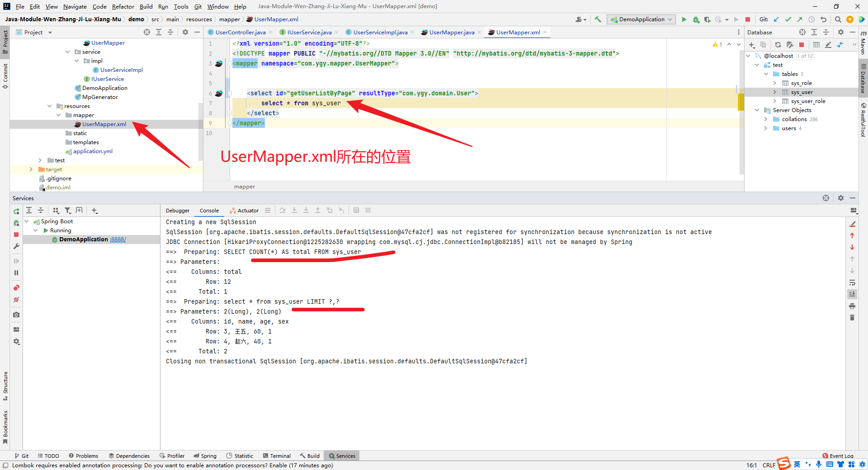Toggle scroll to end in console
Image resolution: width=868 pixels, height=470 pixels.
[x=852, y=294]
